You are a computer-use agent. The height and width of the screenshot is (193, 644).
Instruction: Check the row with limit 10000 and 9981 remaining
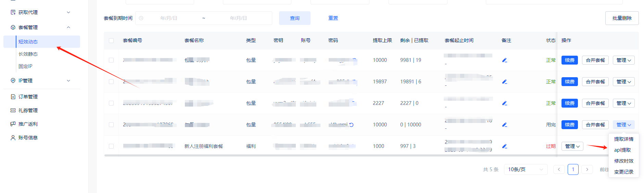coord(111,60)
